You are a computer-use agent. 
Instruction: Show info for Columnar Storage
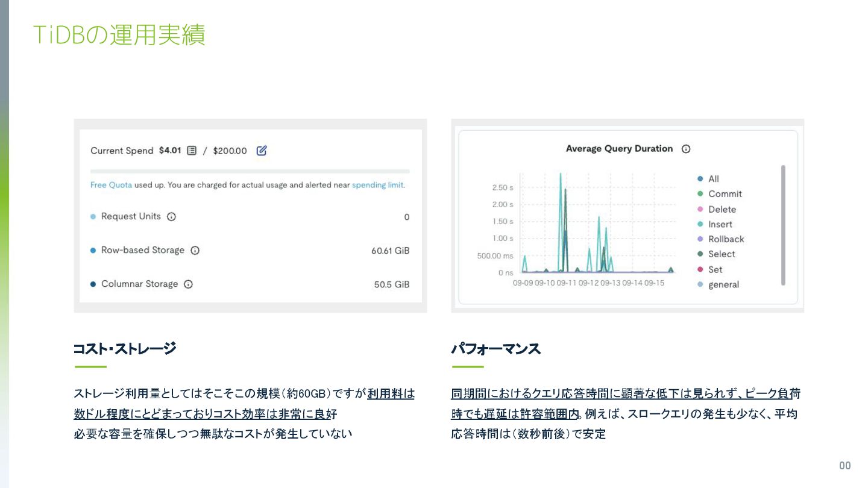[x=188, y=284]
